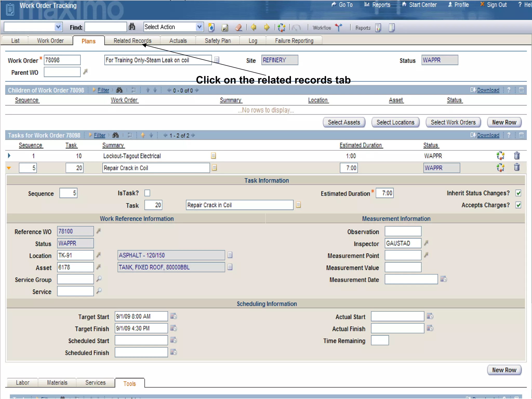Click New Row below Task Information
Screen dimensions: 532x399
tap(504, 370)
